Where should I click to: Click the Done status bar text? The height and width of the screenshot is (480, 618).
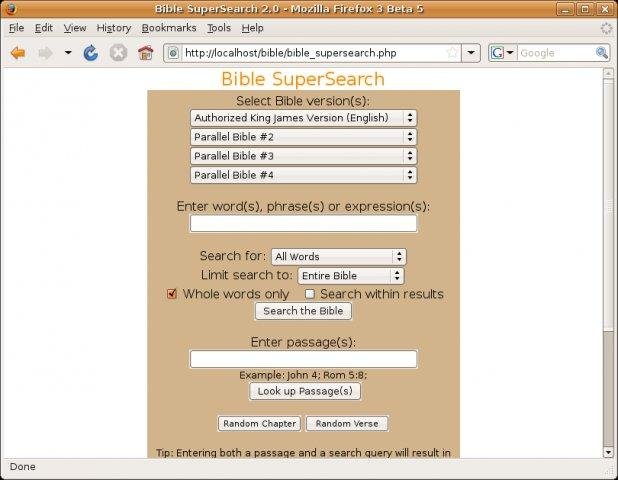(22, 467)
